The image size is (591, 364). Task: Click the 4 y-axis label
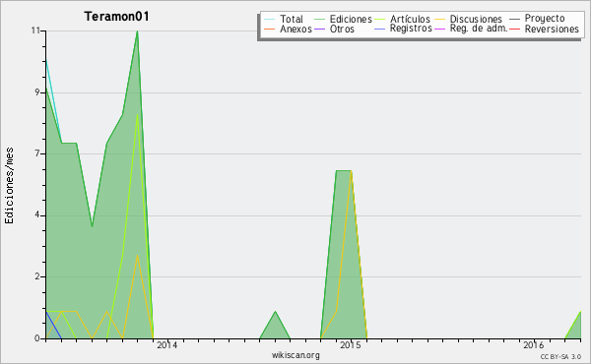37,215
